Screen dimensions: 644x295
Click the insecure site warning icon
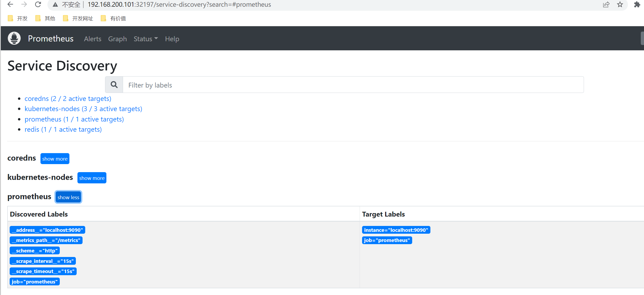click(55, 5)
